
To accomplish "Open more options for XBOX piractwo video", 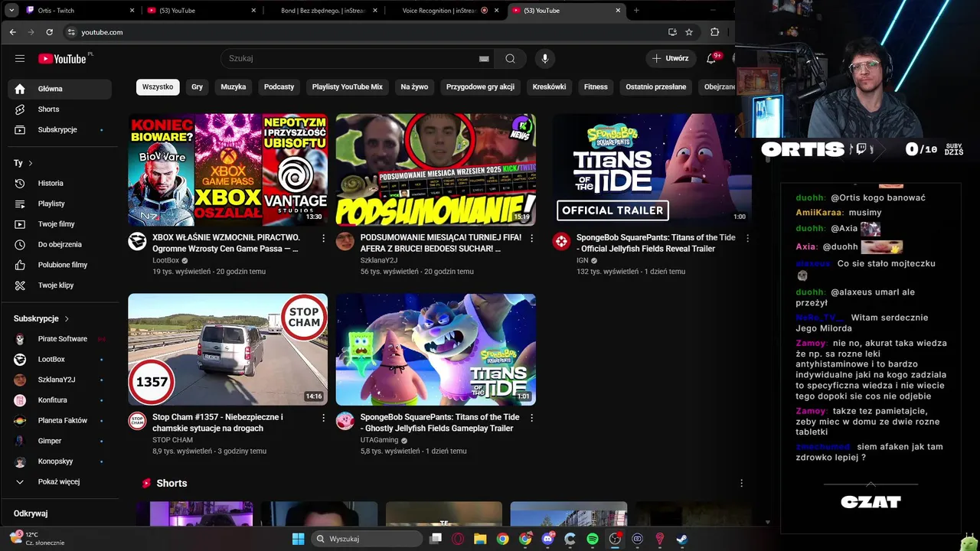I will tap(323, 239).
